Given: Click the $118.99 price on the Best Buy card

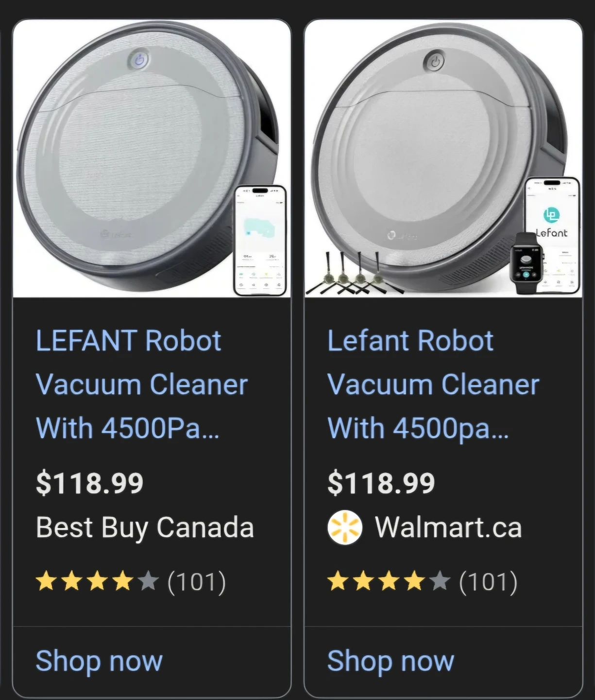Looking at the screenshot, I should coord(90,483).
